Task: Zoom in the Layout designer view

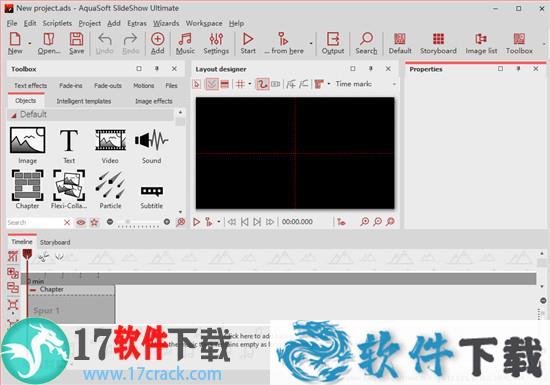Action: (365, 222)
